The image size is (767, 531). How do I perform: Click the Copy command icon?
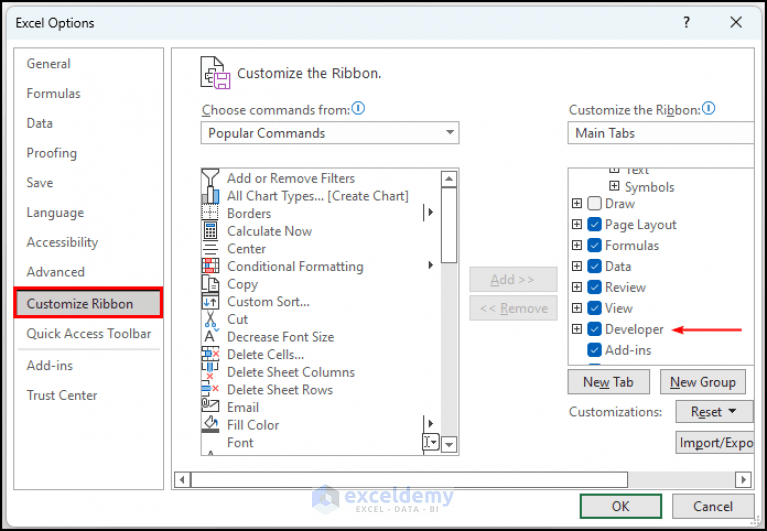tap(210, 284)
